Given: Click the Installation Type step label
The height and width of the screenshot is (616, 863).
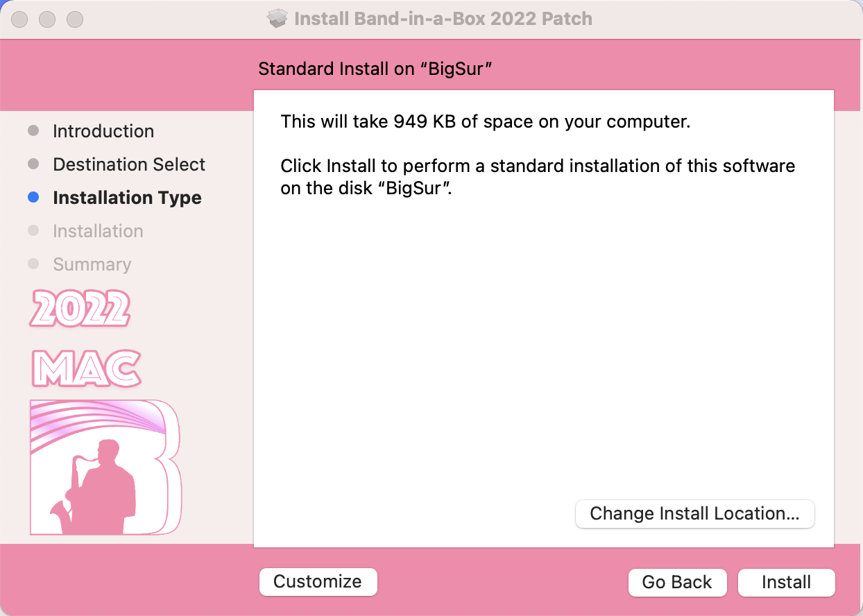Looking at the screenshot, I should (127, 198).
